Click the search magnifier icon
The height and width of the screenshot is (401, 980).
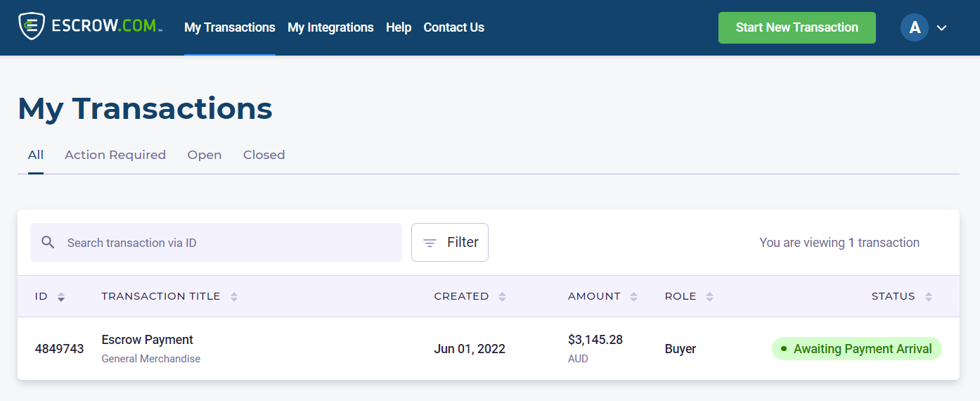[x=48, y=243]
